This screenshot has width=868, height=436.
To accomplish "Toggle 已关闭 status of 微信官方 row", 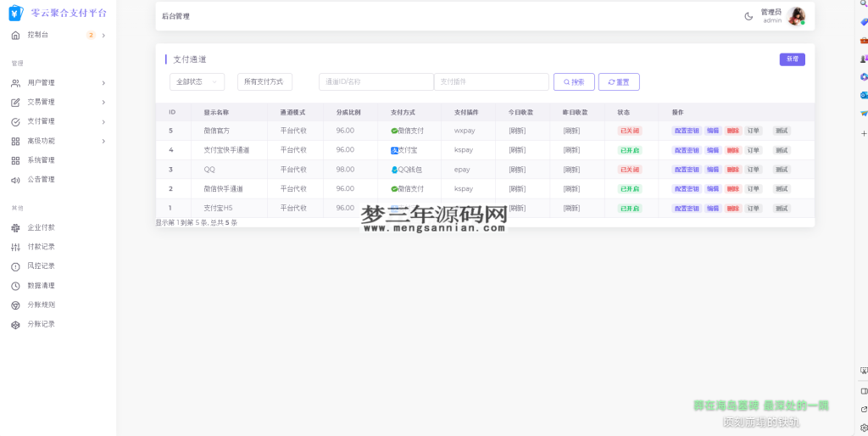I will 630,131.
